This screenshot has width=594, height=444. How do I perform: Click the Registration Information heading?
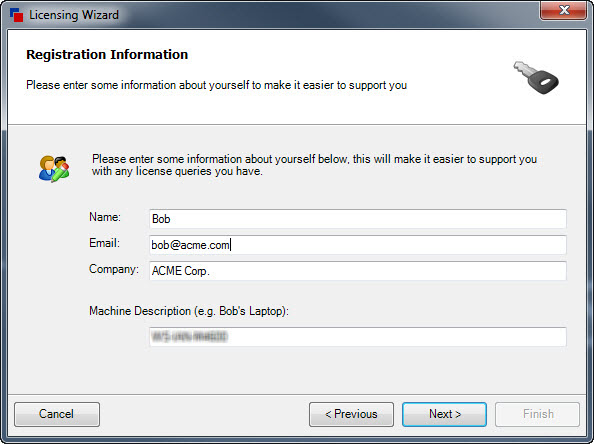(x=107, y=55)
